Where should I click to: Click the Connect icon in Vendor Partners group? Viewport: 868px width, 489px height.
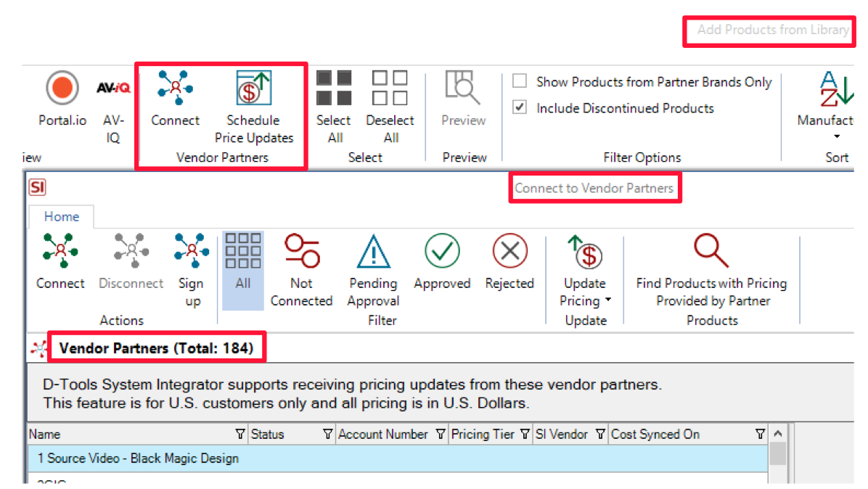point(175,87)
